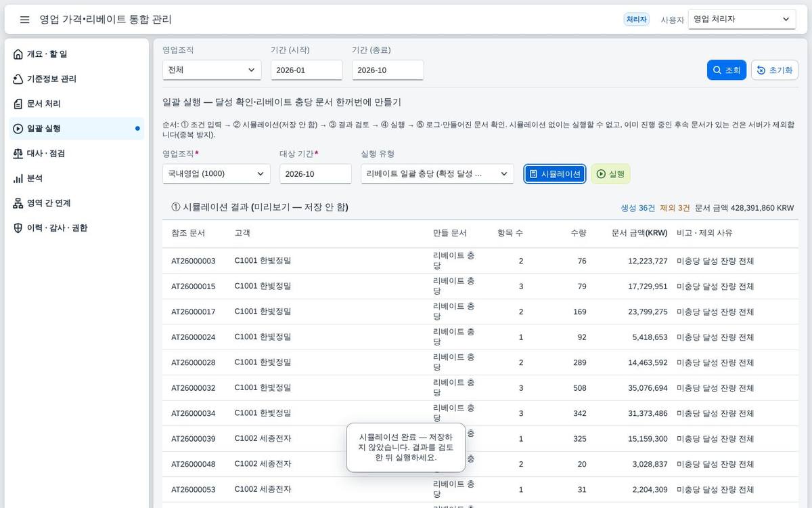Image resolution: width=812 pixels, height=508 pixels.
Task: Click the hierarchy icon beside 영역 간 연계
Action: pyautogui.click(x=18, y=203)
